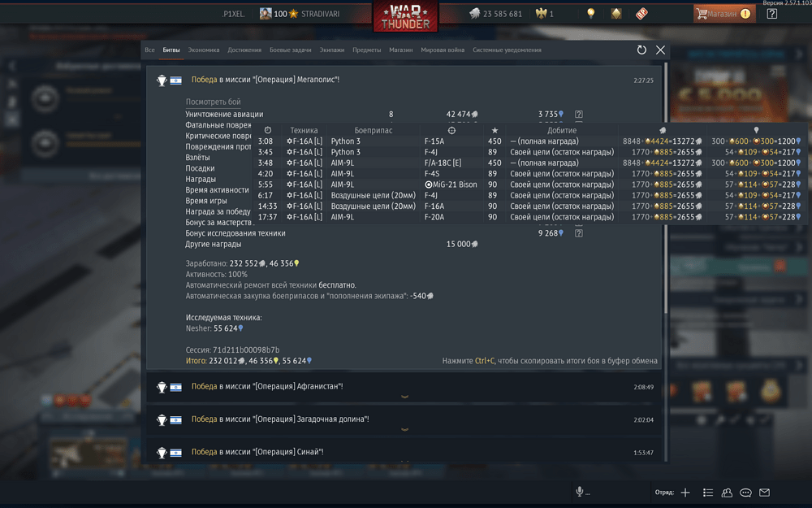Click session ID 71d211b00098b7b
Viewport: 812px width, 508px height.
tap(246, 350)
